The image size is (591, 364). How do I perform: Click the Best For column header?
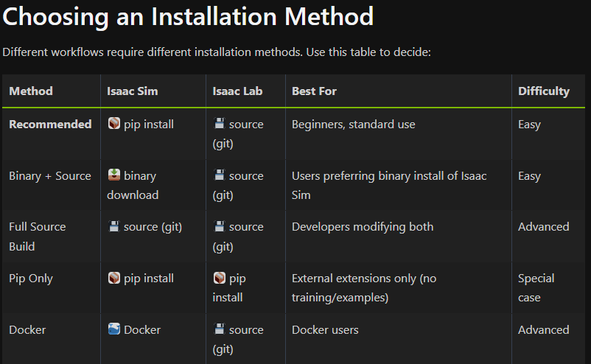314,91
